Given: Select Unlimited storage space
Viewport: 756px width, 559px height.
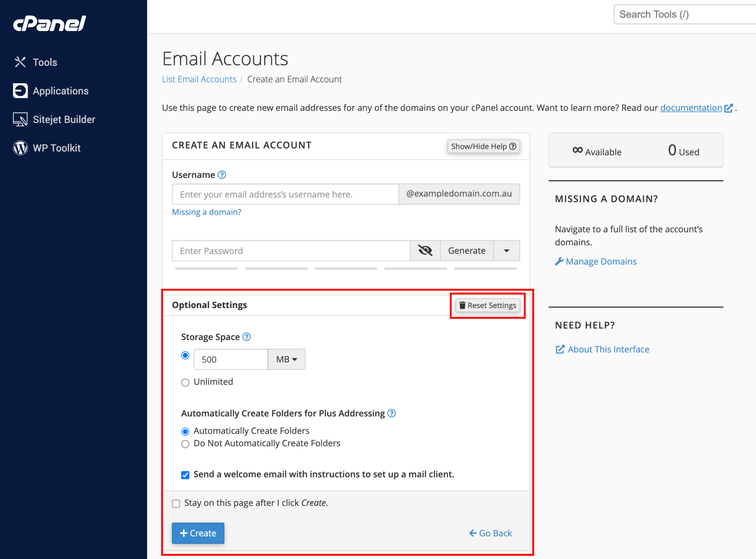Looking at the screenshot, I should [x=185, y=382].
